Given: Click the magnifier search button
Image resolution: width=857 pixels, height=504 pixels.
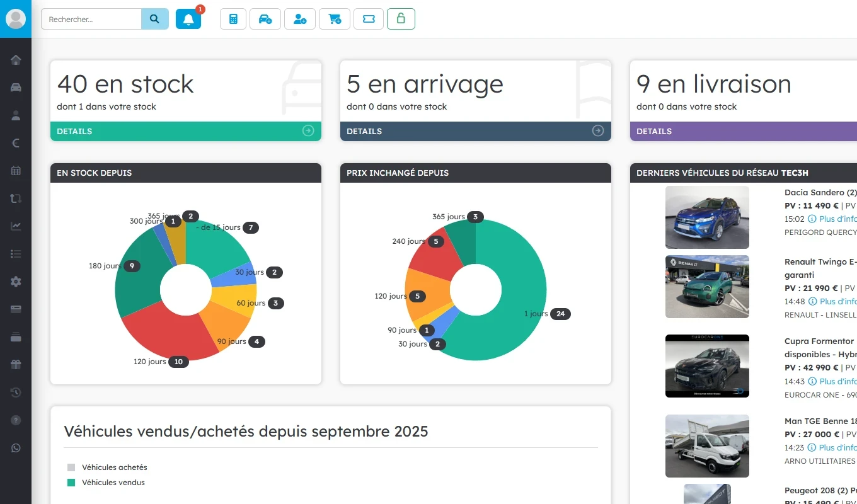Looking at the screenshot, I should (155, 19).
